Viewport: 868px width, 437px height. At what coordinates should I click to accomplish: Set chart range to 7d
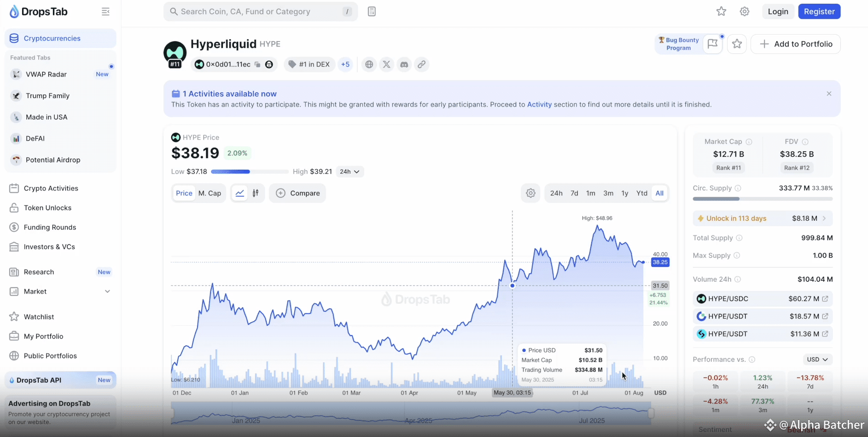574,193
